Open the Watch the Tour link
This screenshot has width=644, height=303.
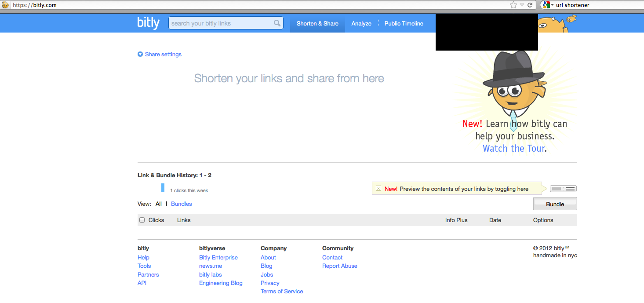(x=513, y=149)
